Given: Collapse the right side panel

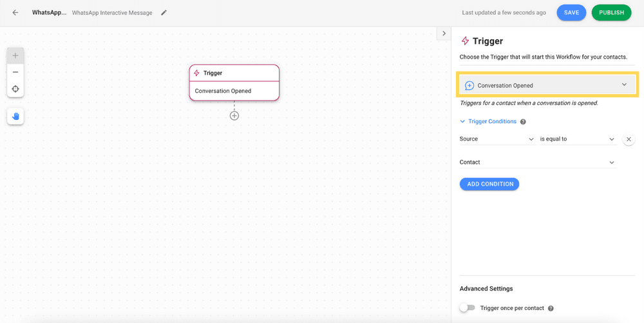Looking at the screenshot, I should [444, 34].
